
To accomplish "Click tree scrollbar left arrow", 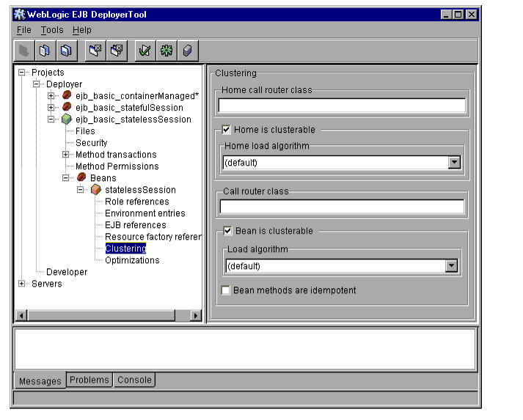I will click(x=22, y=315).
